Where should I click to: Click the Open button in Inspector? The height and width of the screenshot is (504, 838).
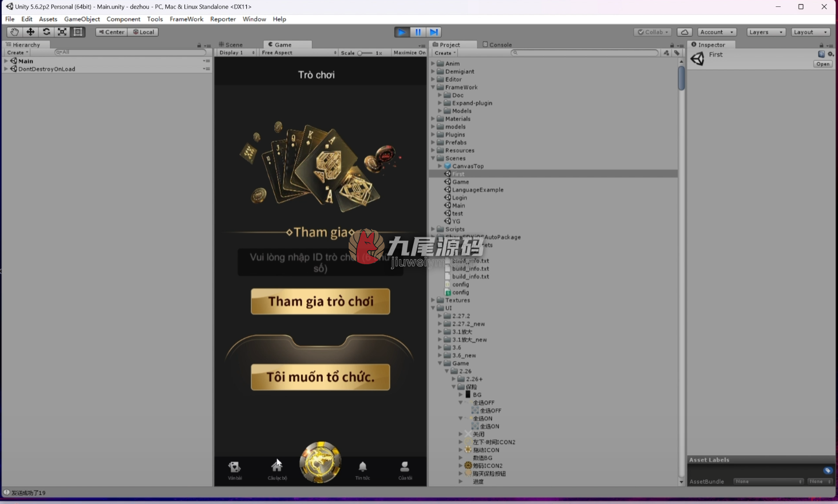click(823, 64)
